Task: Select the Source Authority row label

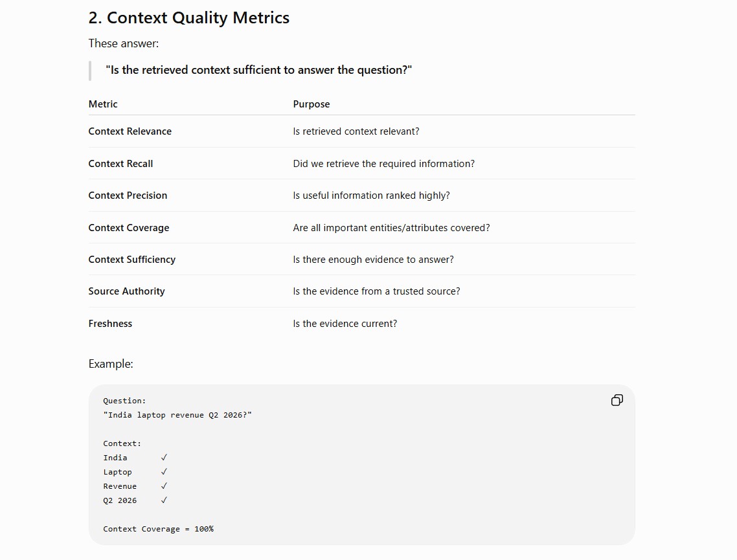Action: coord(126,291)
